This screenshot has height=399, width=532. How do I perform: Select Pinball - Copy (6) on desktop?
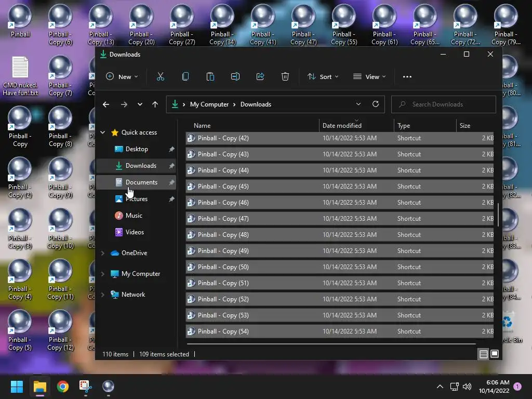tap(60, 25)
